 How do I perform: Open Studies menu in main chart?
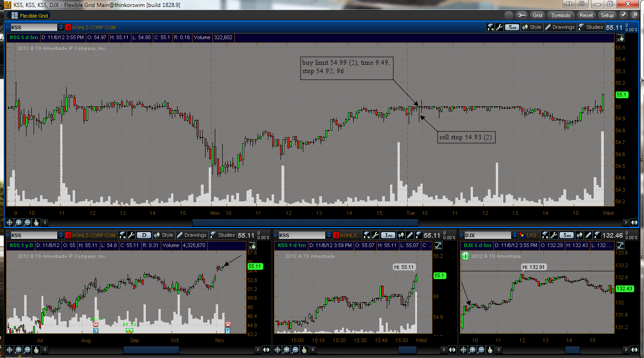590,27
